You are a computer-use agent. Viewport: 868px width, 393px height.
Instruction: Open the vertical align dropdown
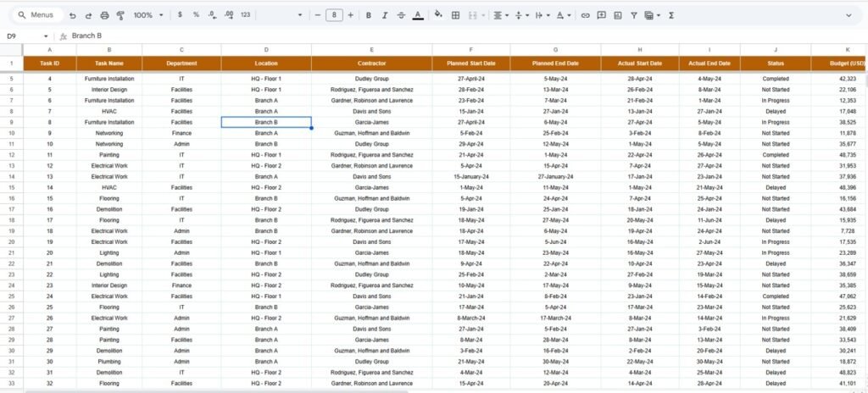tap(521, 15)
